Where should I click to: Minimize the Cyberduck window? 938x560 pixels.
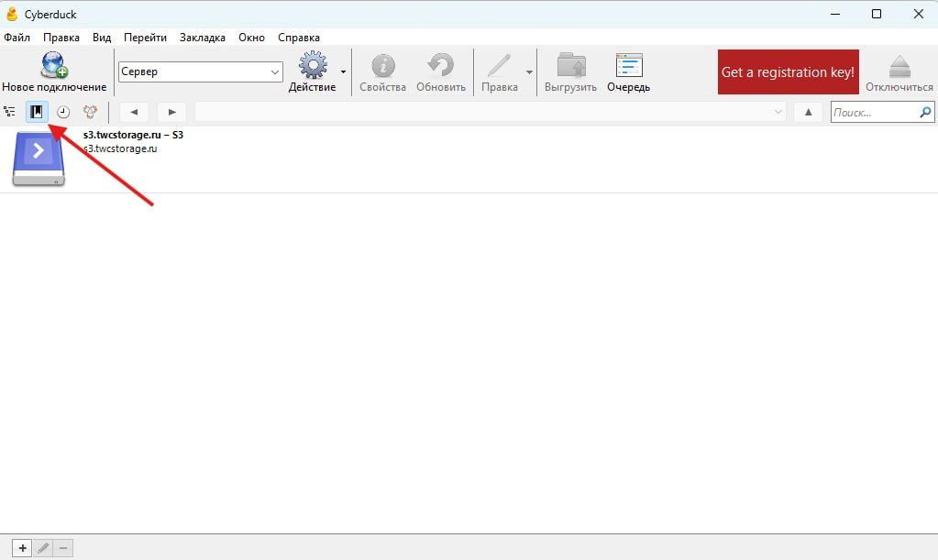pyautogui.click(x=835, y=14)
